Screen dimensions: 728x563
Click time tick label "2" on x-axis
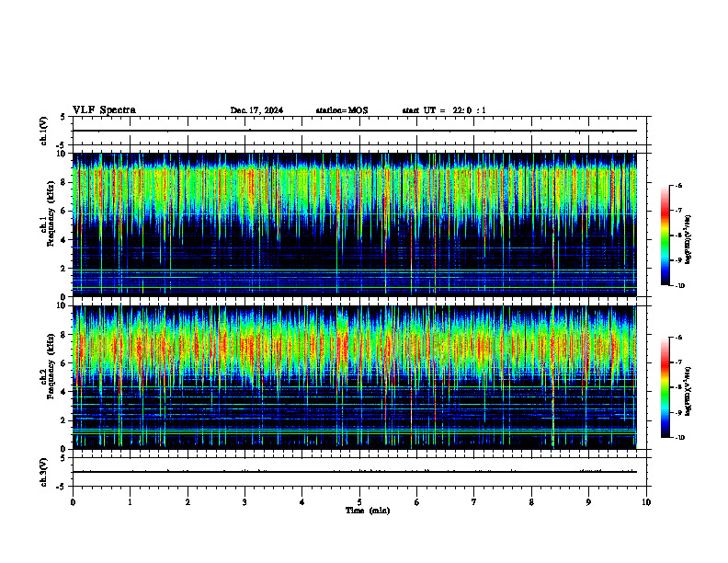188,502
